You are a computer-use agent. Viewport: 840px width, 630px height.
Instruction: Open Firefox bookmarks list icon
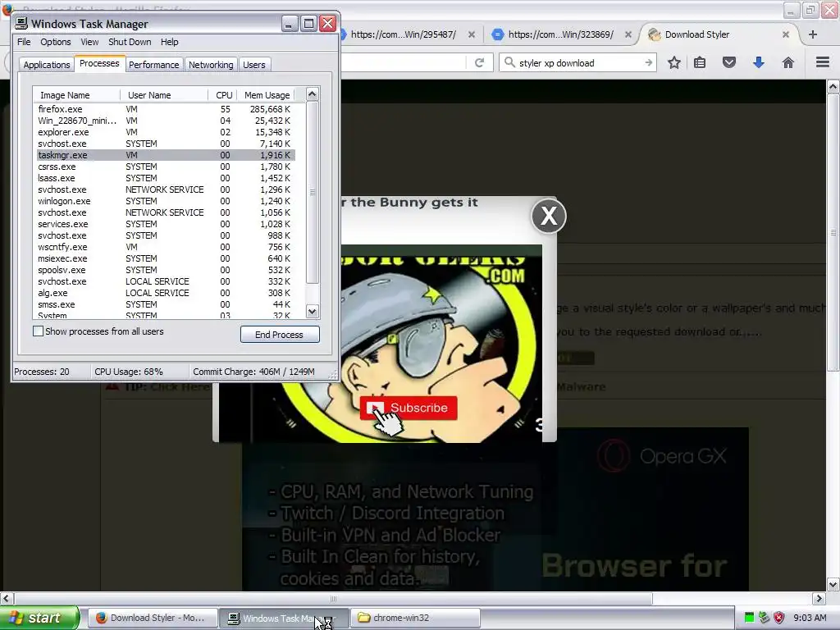click(700, 62)
